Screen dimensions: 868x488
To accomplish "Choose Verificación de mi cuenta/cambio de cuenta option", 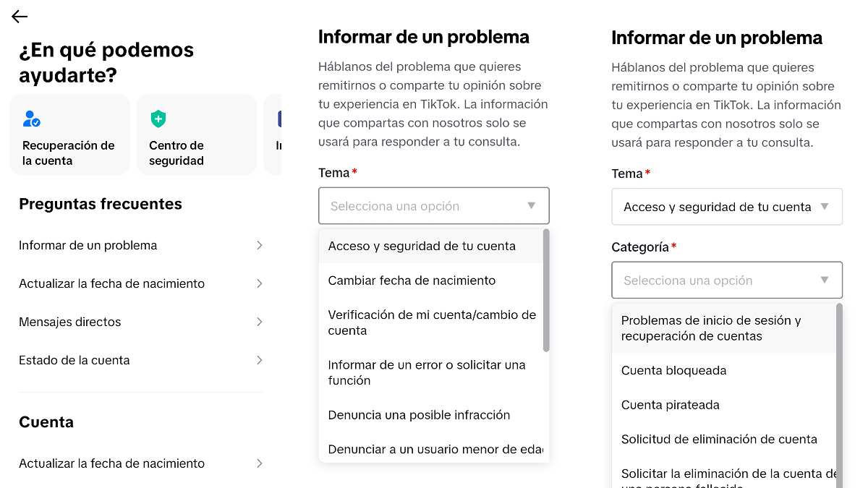I will pyautogui.click(x=431, y=322).
